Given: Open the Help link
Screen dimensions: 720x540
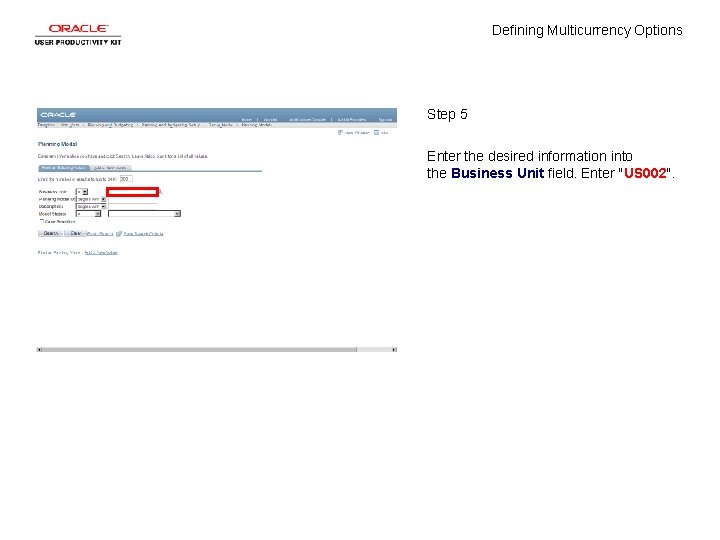Looking at the screenshot, I should tap(385, 133).
